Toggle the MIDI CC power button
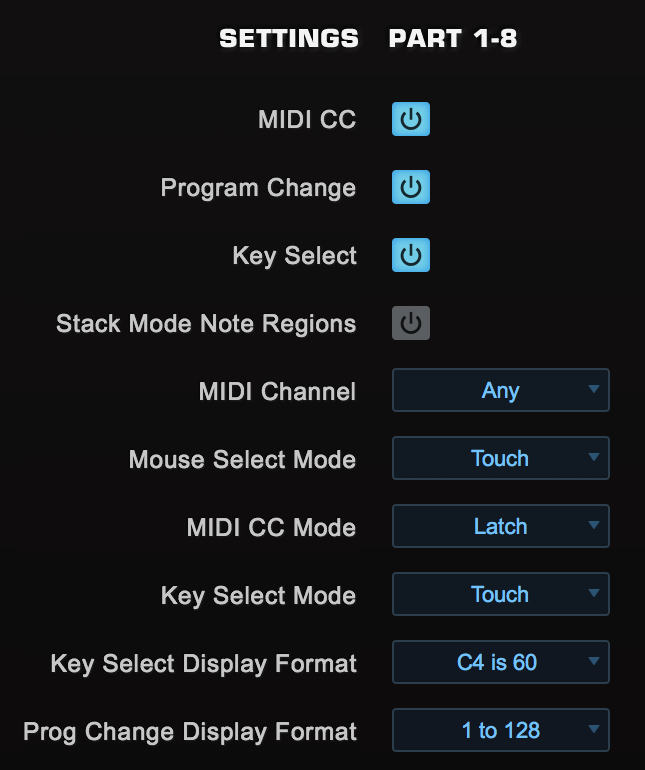The image size is (645, 770). tap(410, 120)
